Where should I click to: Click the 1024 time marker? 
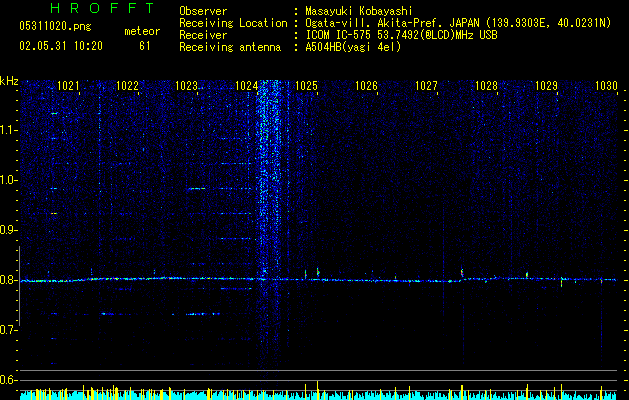pos(246,86)
